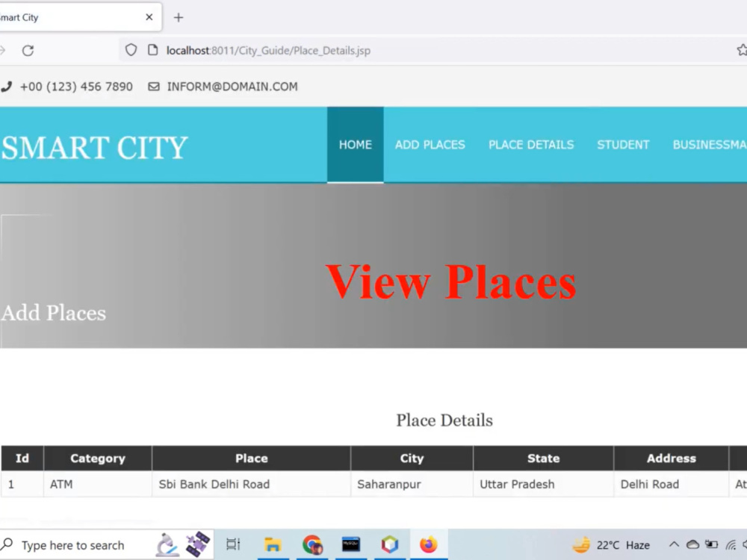This screenshot has height=560, width=747.
Task: Open File Explorer from the taskbar
Action: pos(273,544)
